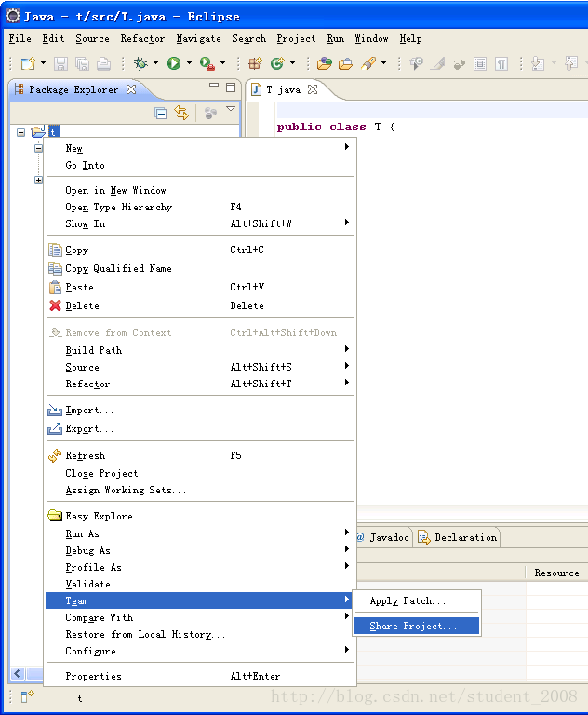588x715 pixels.
Task: Choose Delete from the context menu
Action: (x=200, y=306)
